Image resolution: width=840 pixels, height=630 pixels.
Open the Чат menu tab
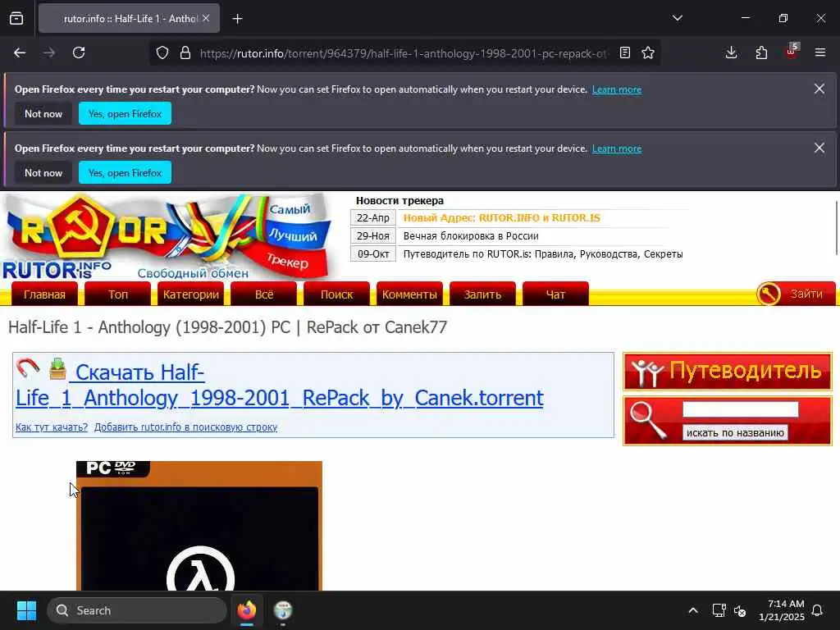point(555,294)
